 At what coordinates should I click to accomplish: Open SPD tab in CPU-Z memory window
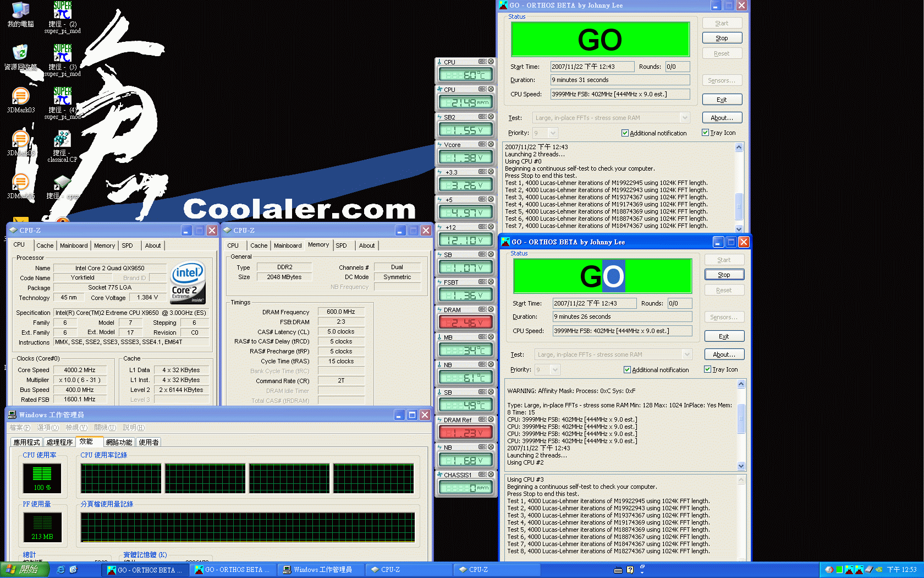tap(341, 246)
